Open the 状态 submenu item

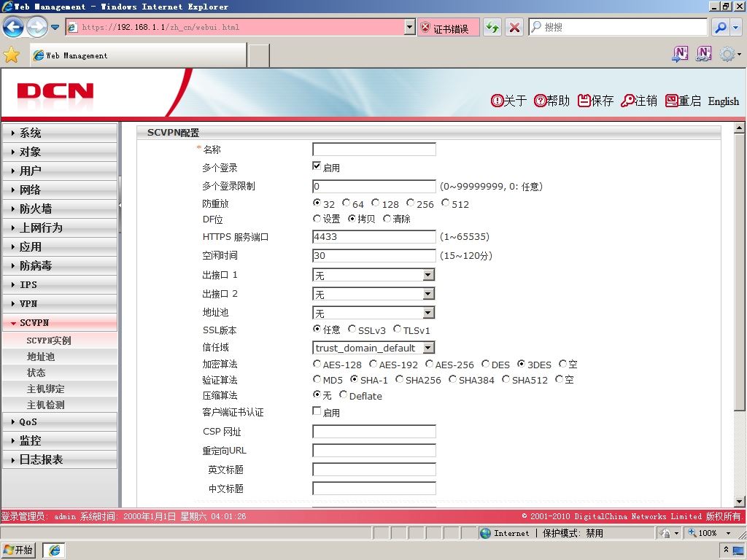60,373
